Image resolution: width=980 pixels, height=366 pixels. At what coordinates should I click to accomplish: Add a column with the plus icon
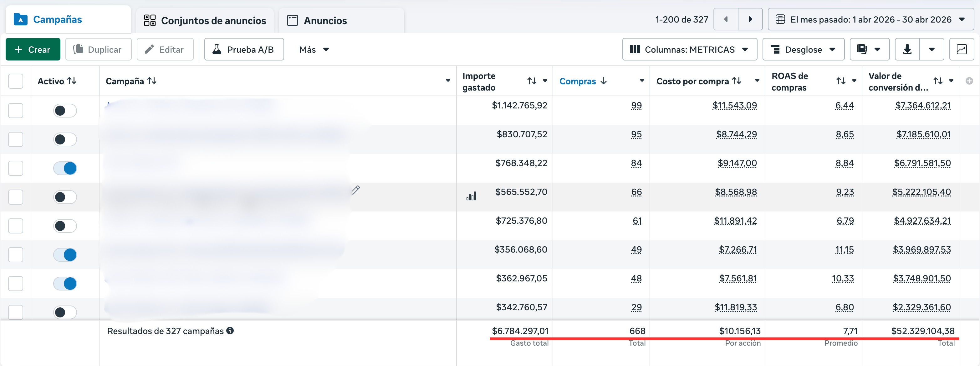[x=969, y=81]
